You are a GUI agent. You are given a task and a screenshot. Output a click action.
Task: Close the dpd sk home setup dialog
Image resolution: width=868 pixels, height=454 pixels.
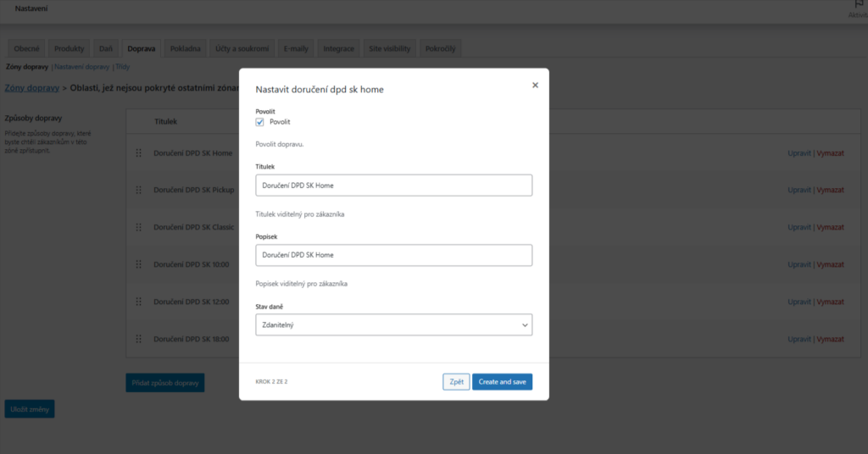pyautogui.click(x=535, y=86)
